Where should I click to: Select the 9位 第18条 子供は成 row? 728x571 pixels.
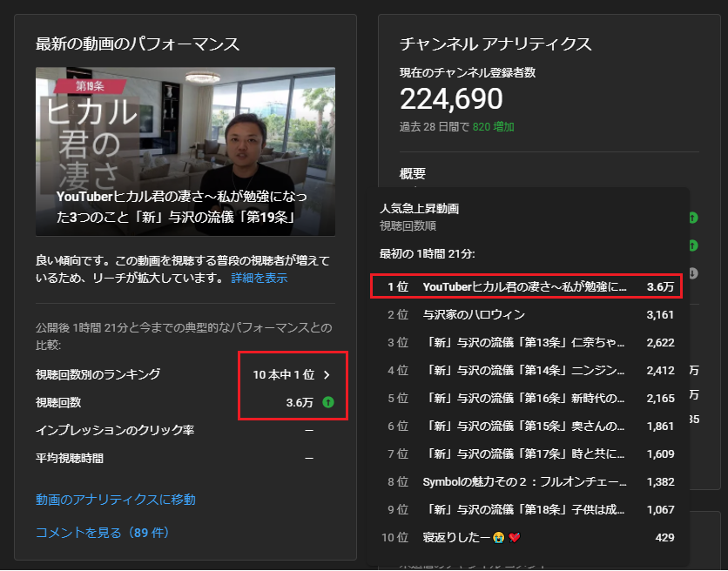pos(526,510)
